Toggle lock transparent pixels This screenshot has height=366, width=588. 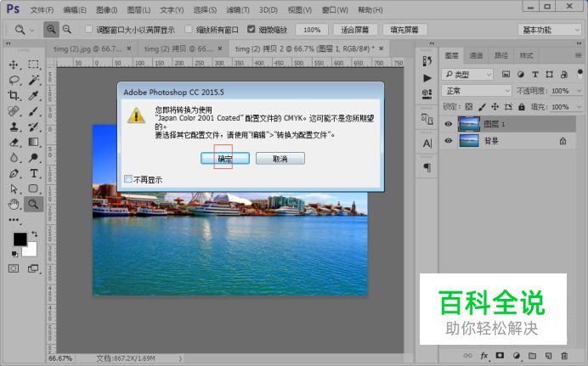click(x=469, y=107)
